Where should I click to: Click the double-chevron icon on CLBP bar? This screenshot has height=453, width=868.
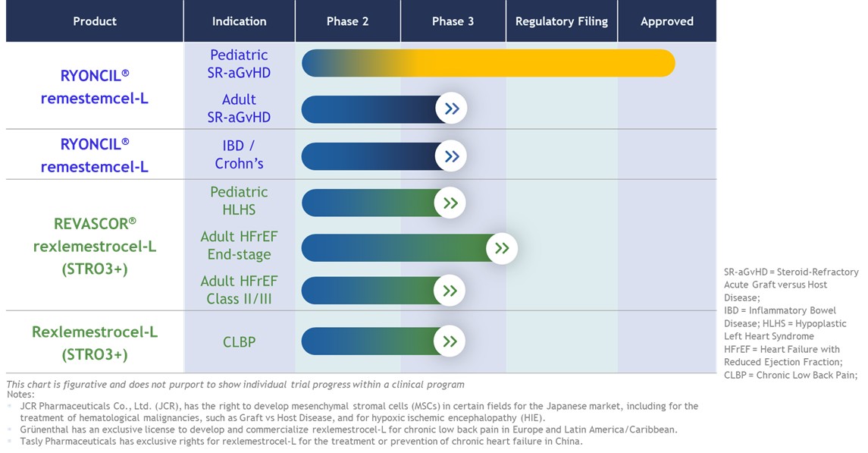(x=450, y=341)
